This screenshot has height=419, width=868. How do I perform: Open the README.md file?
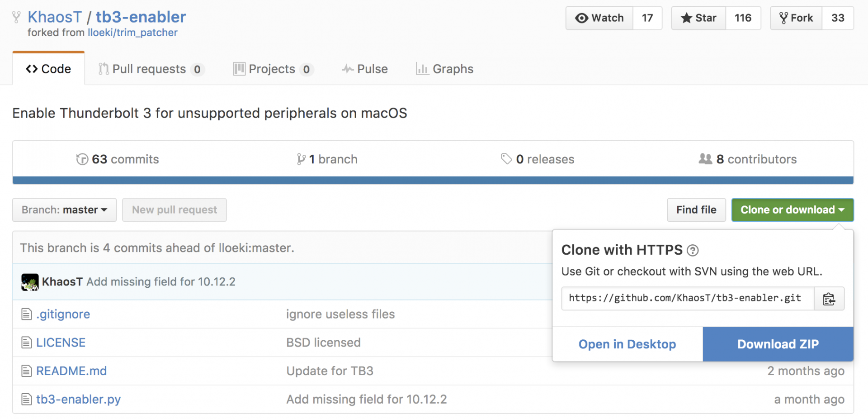point(71,371)
